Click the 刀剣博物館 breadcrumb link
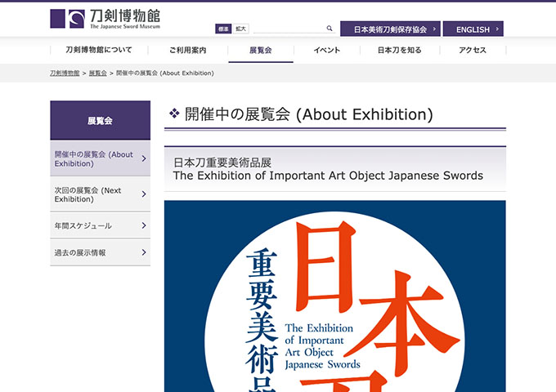Image resolution: width=556 pixels, height=392 pixels. point(65,73)
